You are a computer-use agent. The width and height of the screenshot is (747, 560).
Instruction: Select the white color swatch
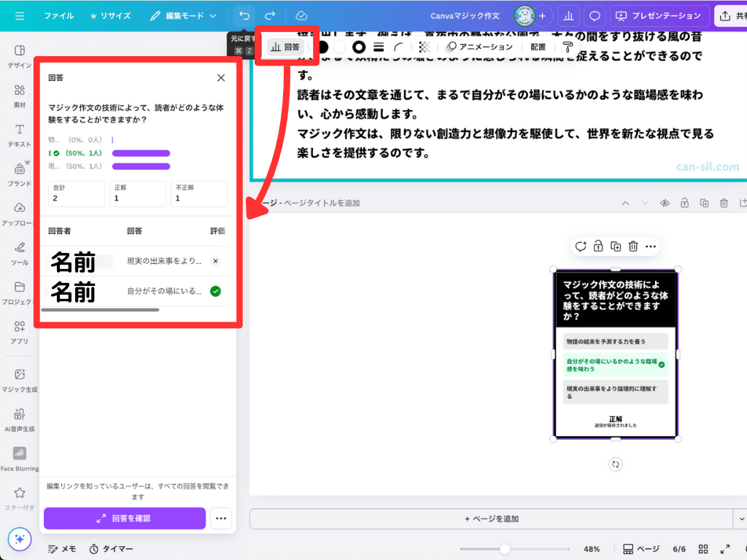[x=339, y=47]
